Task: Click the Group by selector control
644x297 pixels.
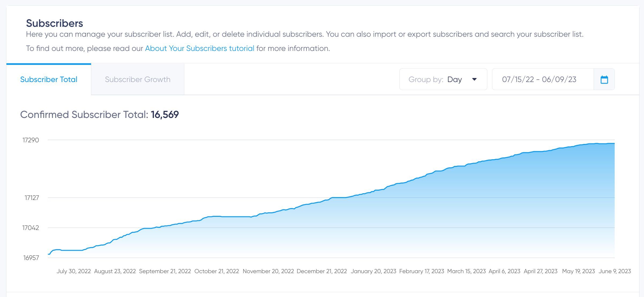Action: tap(443, 79)
